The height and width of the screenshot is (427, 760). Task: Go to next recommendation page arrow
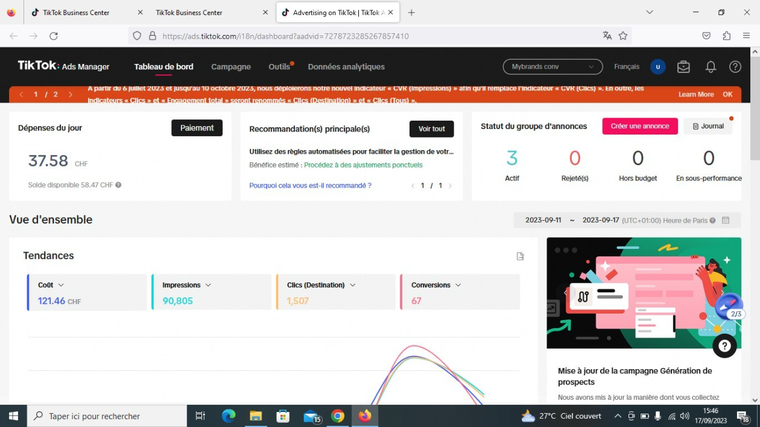[450, 186]
